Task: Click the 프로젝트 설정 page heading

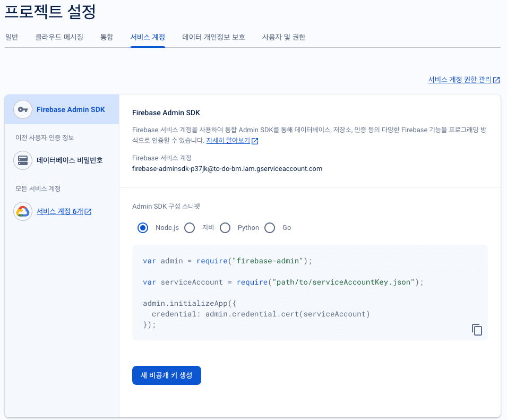Action: point(50,12)
